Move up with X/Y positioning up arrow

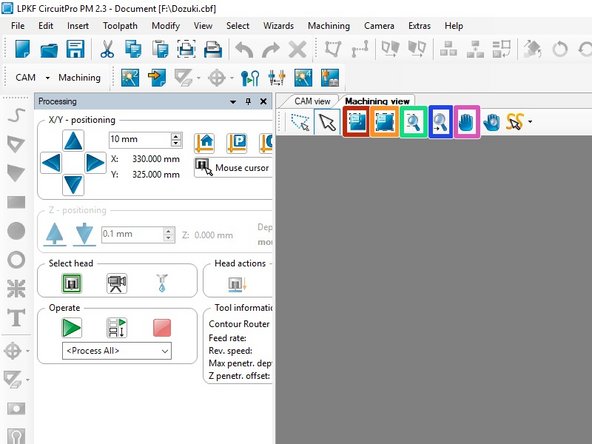click(73, 141)
